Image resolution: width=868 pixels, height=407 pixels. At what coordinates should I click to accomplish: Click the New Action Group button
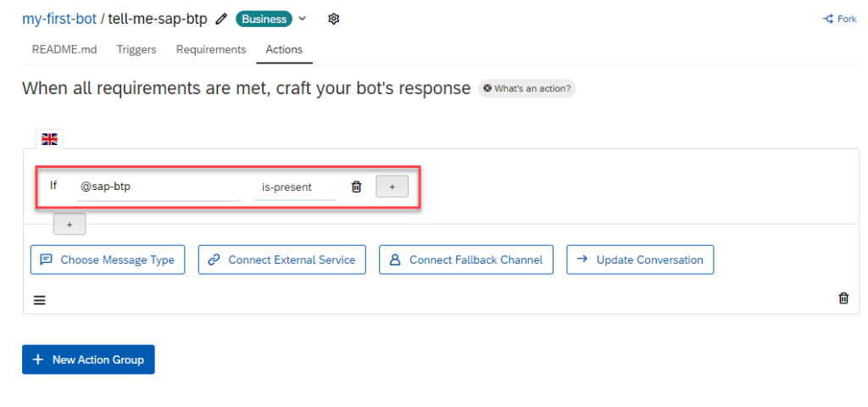click(88, 360)
